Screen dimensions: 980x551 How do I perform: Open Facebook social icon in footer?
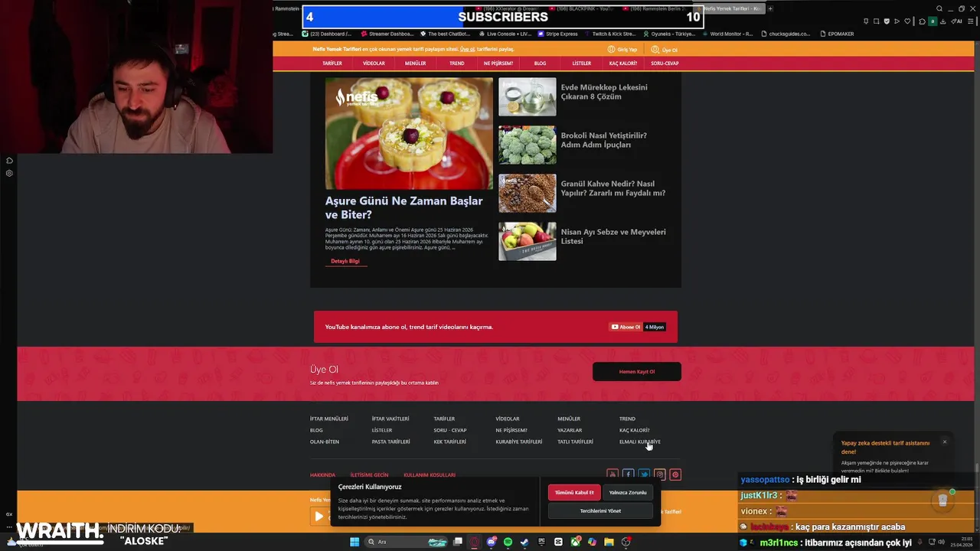click(x=628, y=474)
